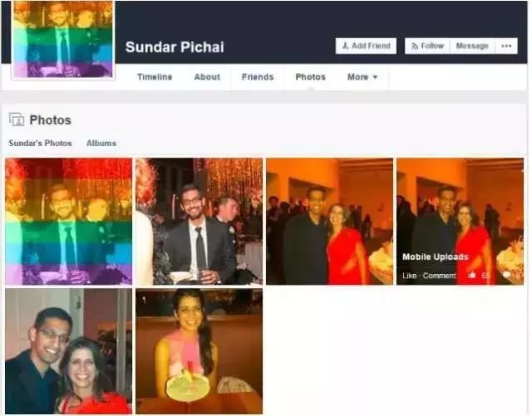Image resolution: width=532 pixels, height=416 pixels.
Task: Click the Add Friend button
Action: (366, 46)
